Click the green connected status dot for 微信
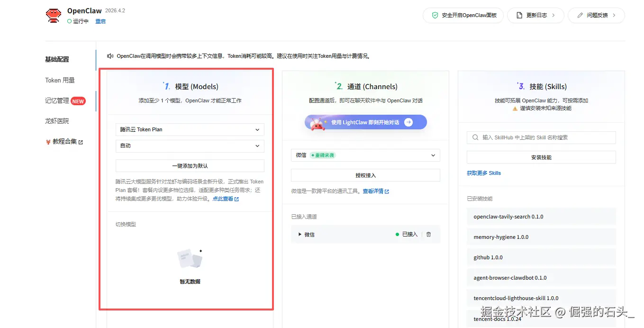 (397, 234)
